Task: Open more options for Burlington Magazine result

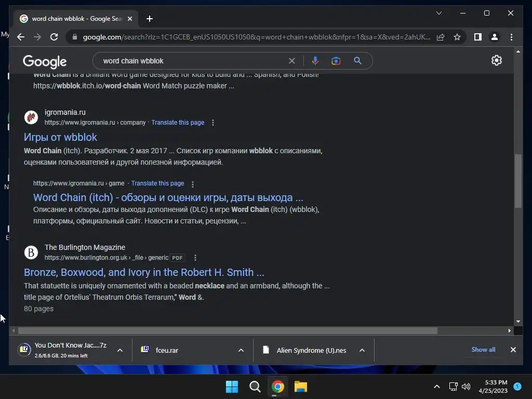Action: 195,258
